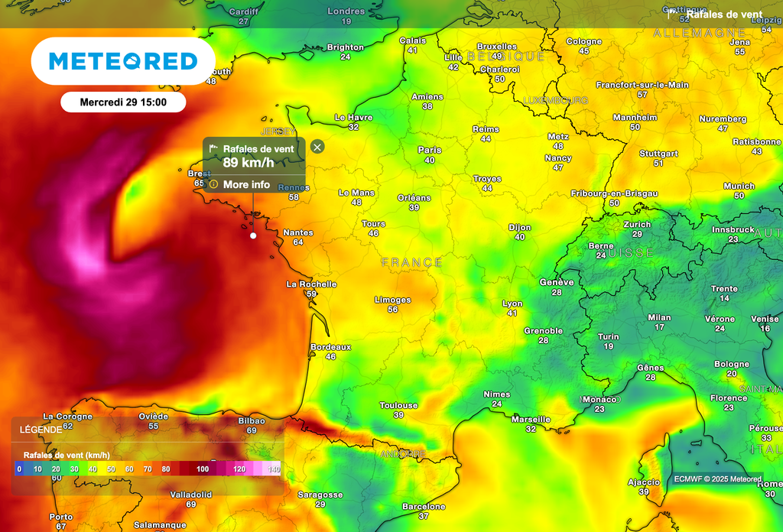
Task: Select the Paris city label on map
Action: (430, 150)
